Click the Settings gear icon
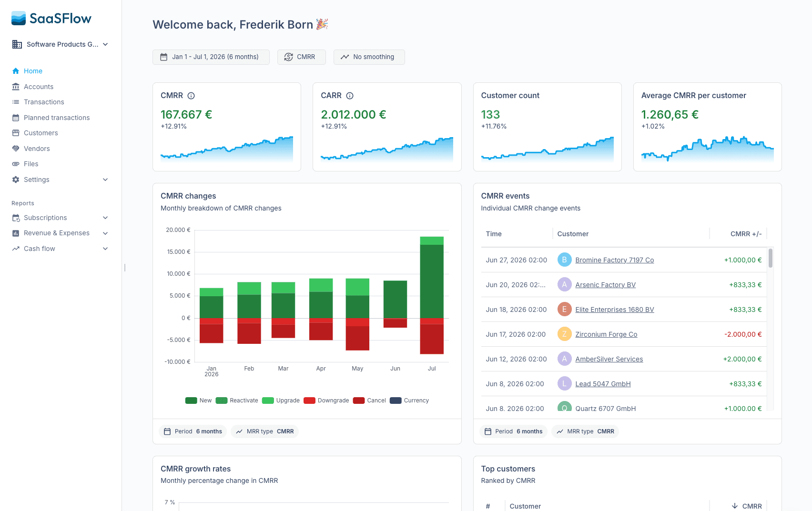 tap(16, 180)
